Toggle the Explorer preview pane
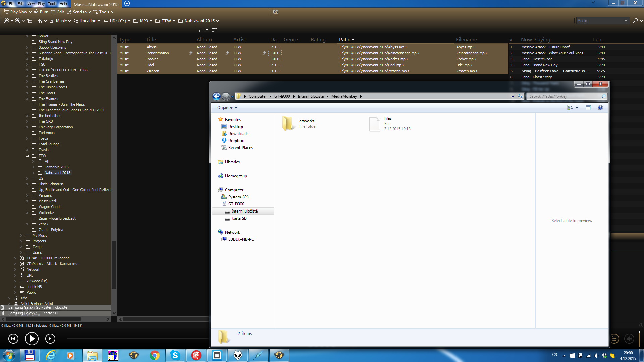 [x=588, y=108]
